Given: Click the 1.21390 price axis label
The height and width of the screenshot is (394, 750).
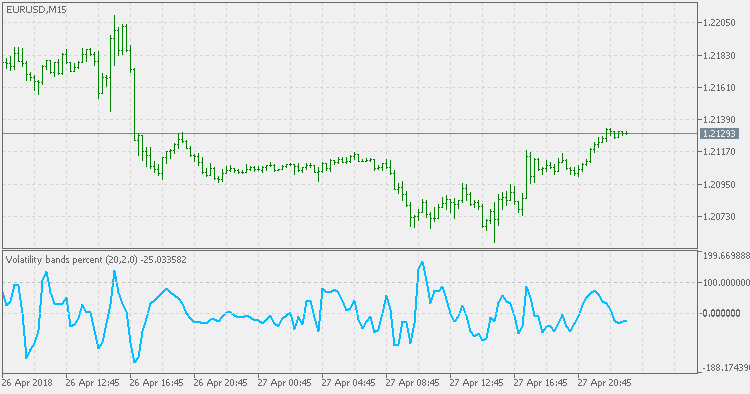Looking at the screenshot, I should coord(719,119).
